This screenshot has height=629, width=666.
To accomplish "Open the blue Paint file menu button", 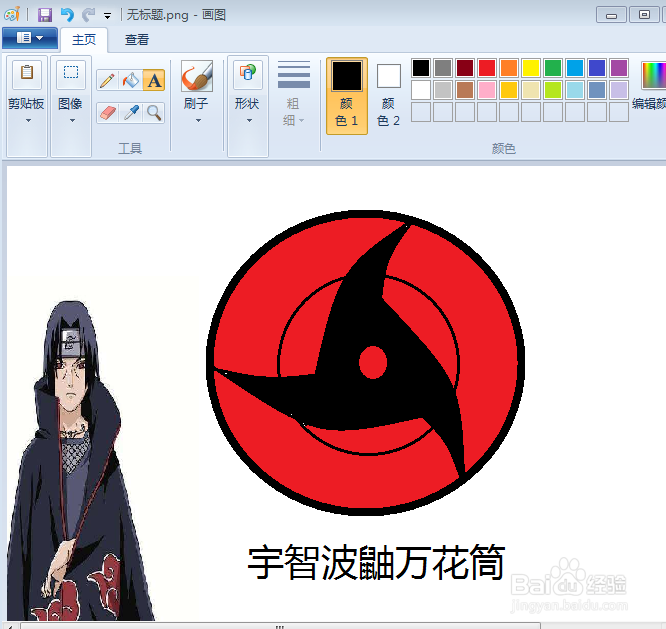I will point(30,38).
